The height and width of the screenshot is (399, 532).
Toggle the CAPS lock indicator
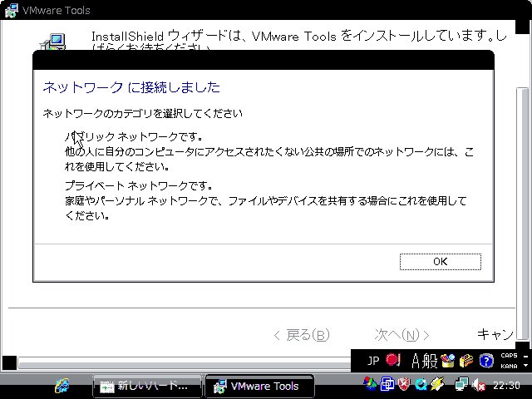coord(509,356)
